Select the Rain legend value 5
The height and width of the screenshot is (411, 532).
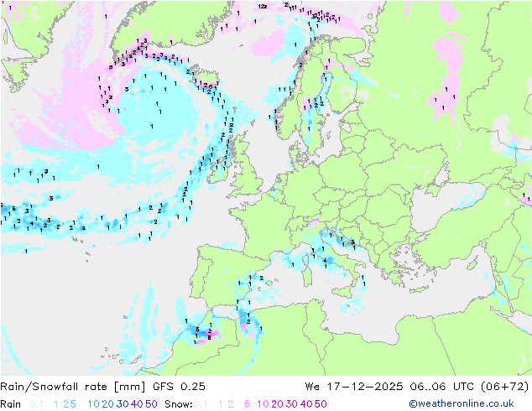tap(73, 404)
